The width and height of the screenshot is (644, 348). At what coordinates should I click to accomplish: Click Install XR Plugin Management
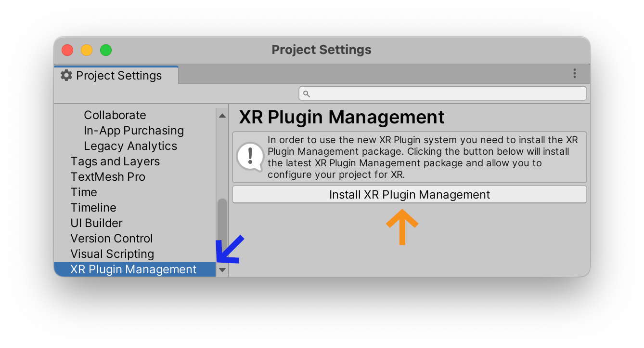click(409, 194)
